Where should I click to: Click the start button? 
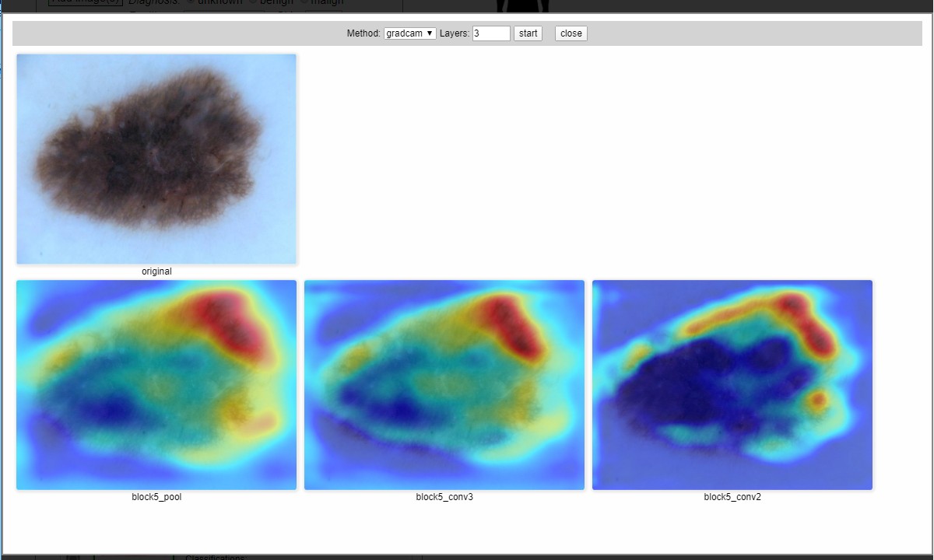[x=528, y=33]
